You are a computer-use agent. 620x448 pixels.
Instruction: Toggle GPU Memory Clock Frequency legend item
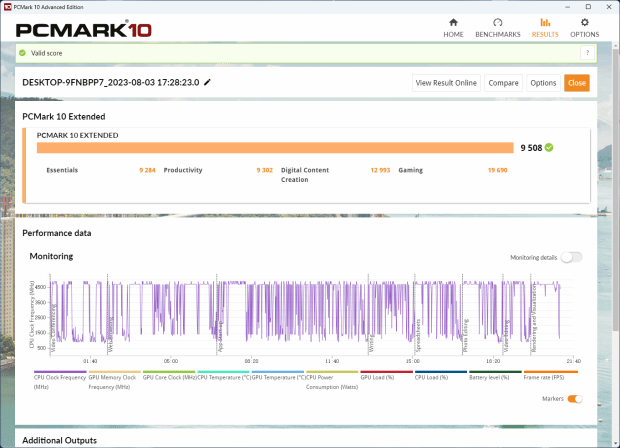114,380
